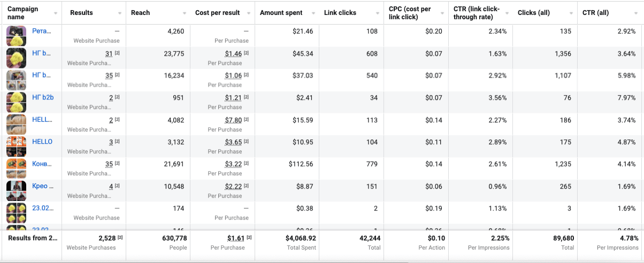Click the [2] footnote next to the 2,528 total results
644x263 pixels.
(x=120, y=238)
